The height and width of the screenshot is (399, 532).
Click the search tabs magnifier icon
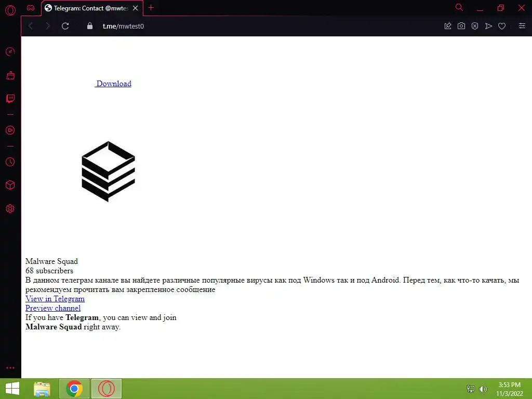coord(459,7)
